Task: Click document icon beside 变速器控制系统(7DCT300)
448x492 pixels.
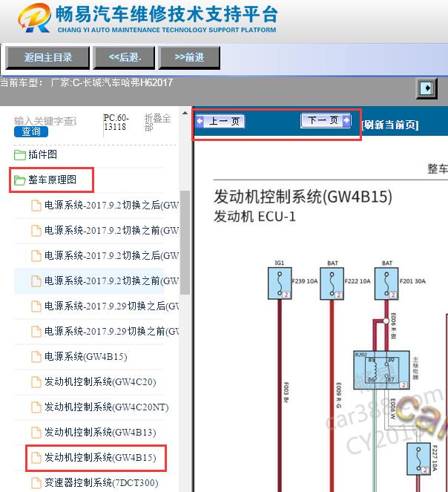Action: [x=36, y=482]
